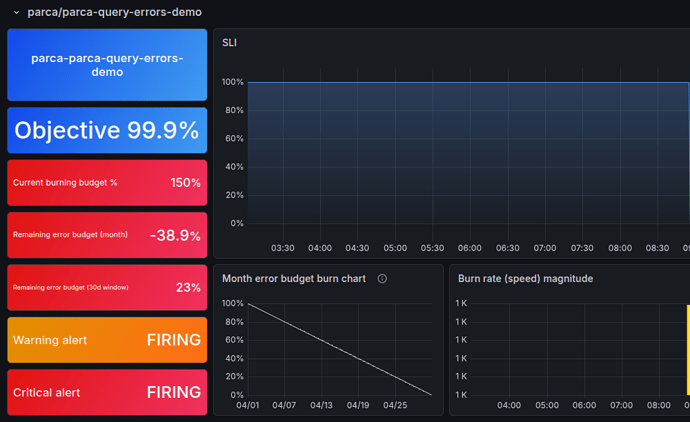Image resolution: width=690 pixels, height=422 pixels.
Task: Click FIRING status in the Critical alert panel
Action: pos(173,393)
